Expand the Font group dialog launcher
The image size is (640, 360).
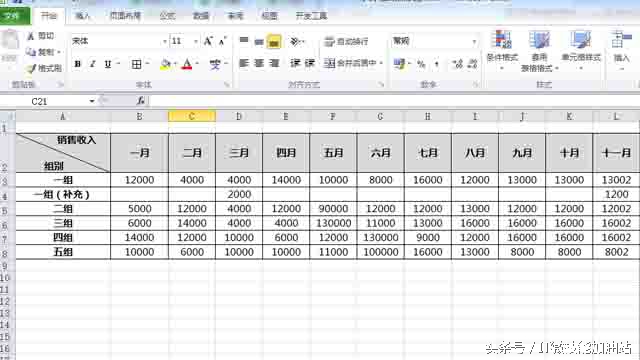coord(227,84)
